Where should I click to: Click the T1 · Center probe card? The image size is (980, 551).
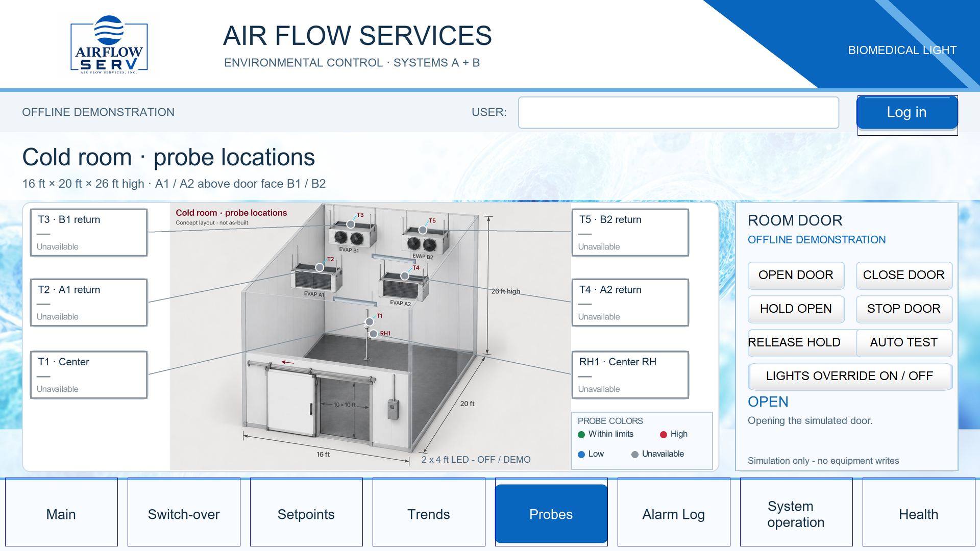[89, 374]
